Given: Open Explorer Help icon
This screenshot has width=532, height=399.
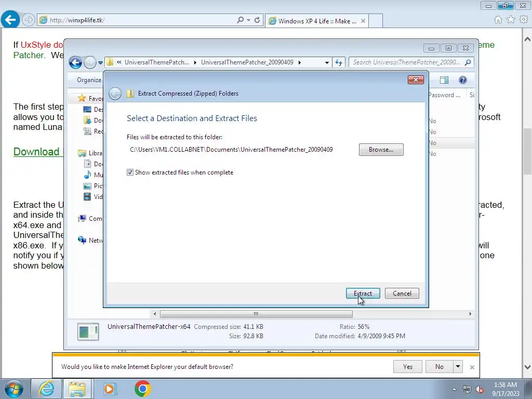Looking at the screenshot, I should point(463,80).
